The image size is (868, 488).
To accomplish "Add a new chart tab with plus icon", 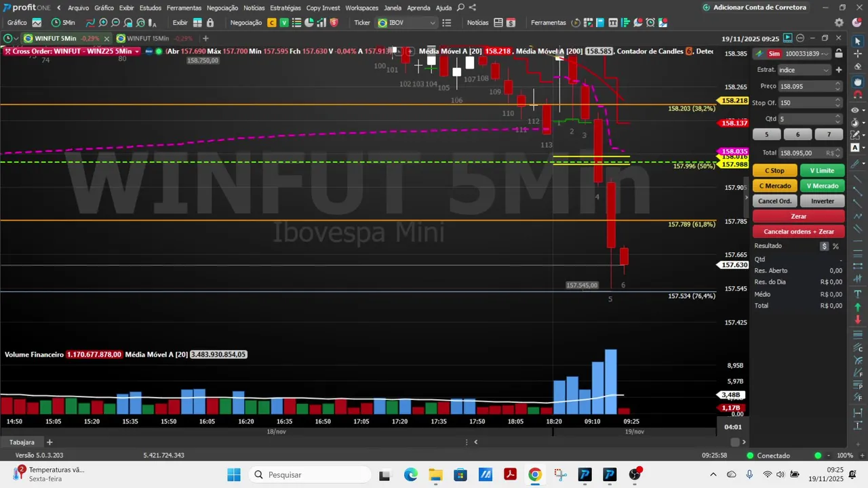I will point(205,39).
